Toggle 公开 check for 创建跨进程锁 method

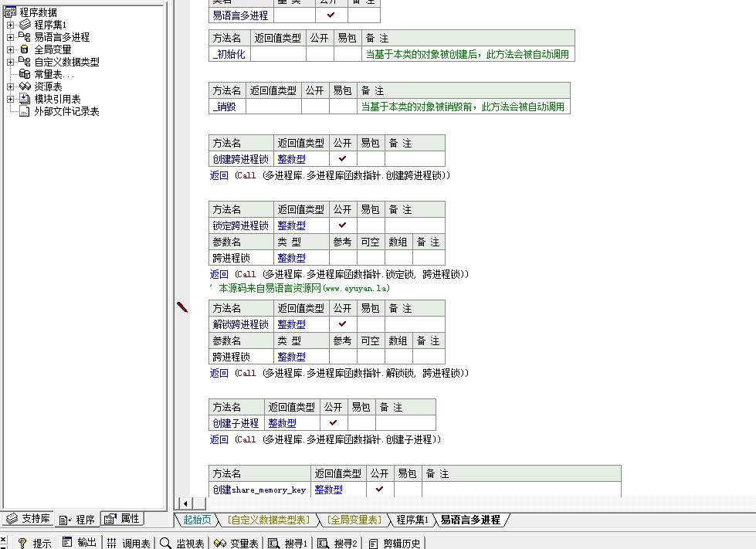click(x=343, y=158)
